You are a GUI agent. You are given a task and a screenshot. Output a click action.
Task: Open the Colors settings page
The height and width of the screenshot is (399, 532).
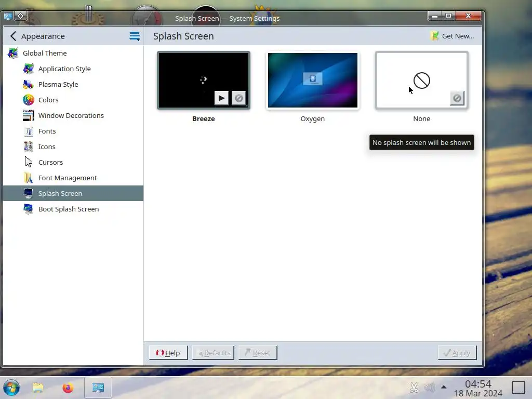[73, 100]
